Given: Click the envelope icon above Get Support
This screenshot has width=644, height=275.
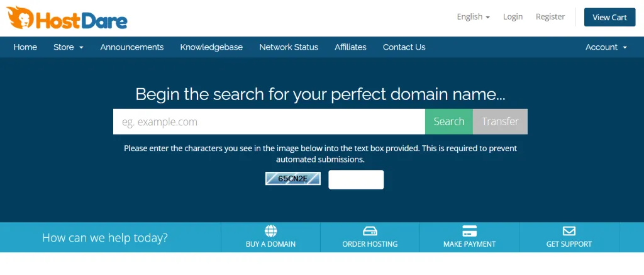Looking at the screenshot, I should (569, 231).
